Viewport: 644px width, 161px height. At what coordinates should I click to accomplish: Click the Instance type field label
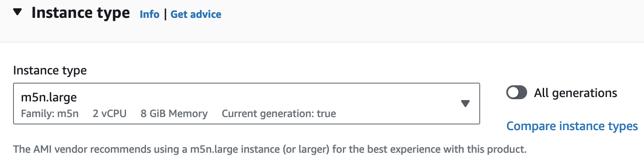coord(50,70)
